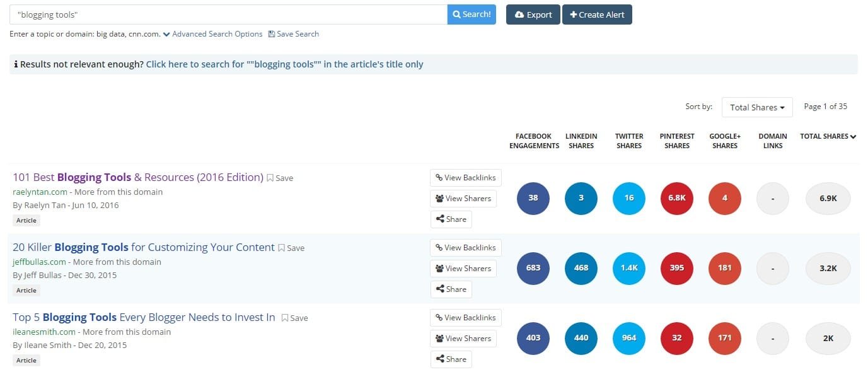This screenshot has height=372, width=868.
Task: Save the Top 5 Blogging Tools article
Action: click(295, 318)
